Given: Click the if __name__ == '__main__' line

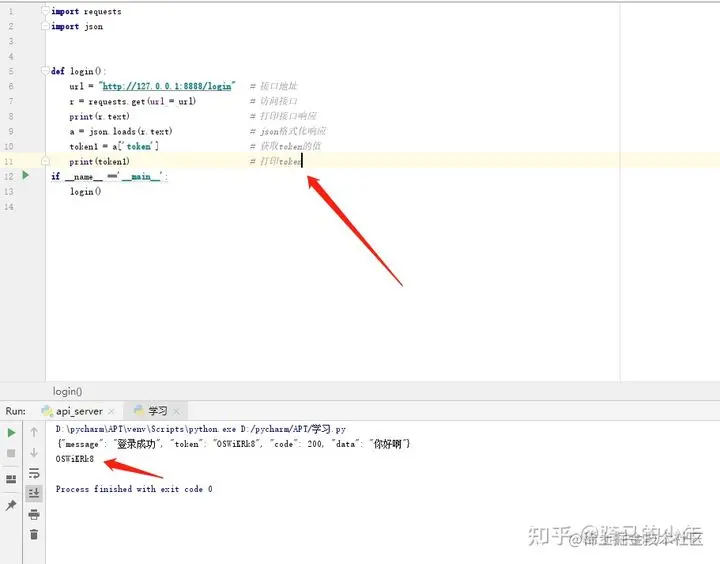Looking at the screenshot, I should point(109,176).
